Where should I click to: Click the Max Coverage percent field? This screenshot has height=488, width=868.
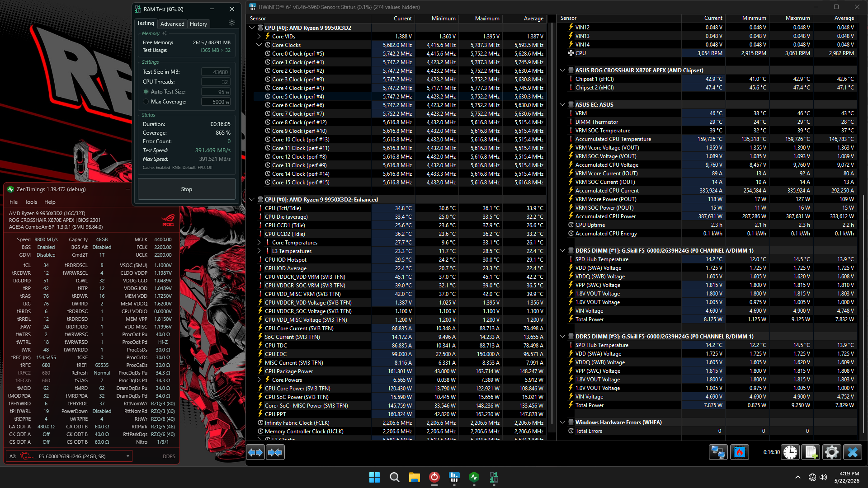[x=216, y=102]
